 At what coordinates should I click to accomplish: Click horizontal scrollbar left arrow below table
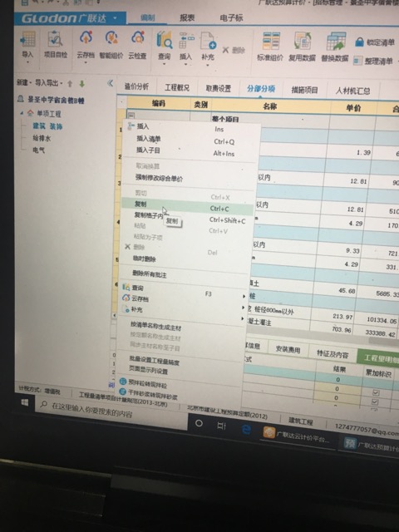[x=115, y=316]
